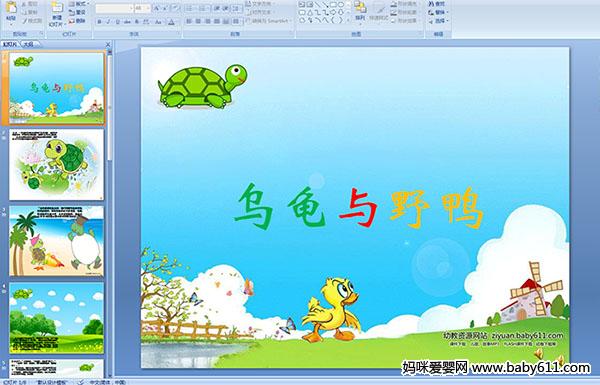Select the oval shape in shapes gallery
The image size is (600, 385).
(341, 5)
